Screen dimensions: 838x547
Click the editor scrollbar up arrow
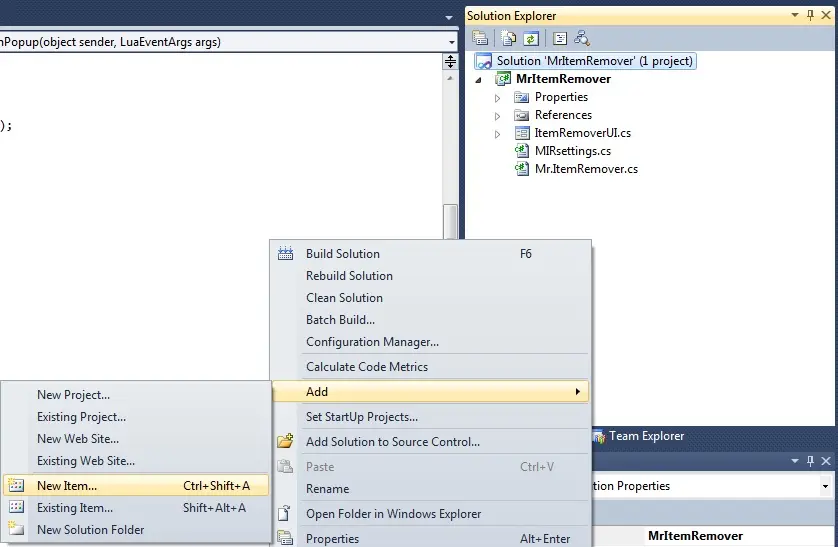pyautogui.click(x=450, y=78)
